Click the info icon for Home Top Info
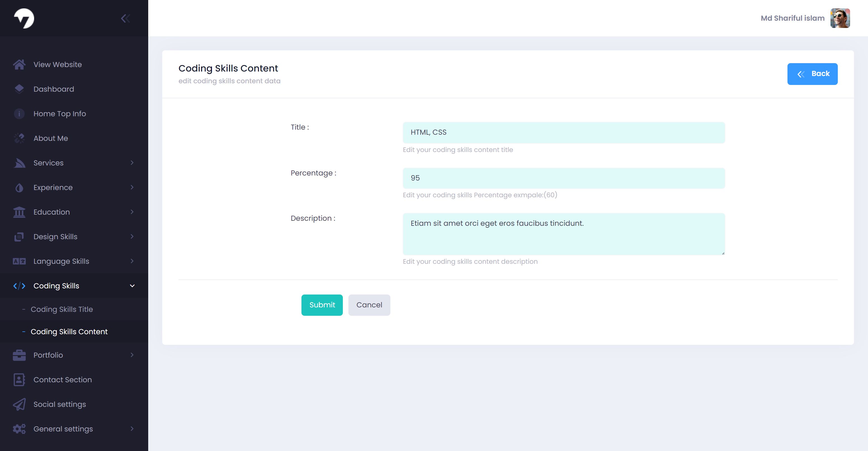This screenshot has width=868, height=451. tap(19, 113)
